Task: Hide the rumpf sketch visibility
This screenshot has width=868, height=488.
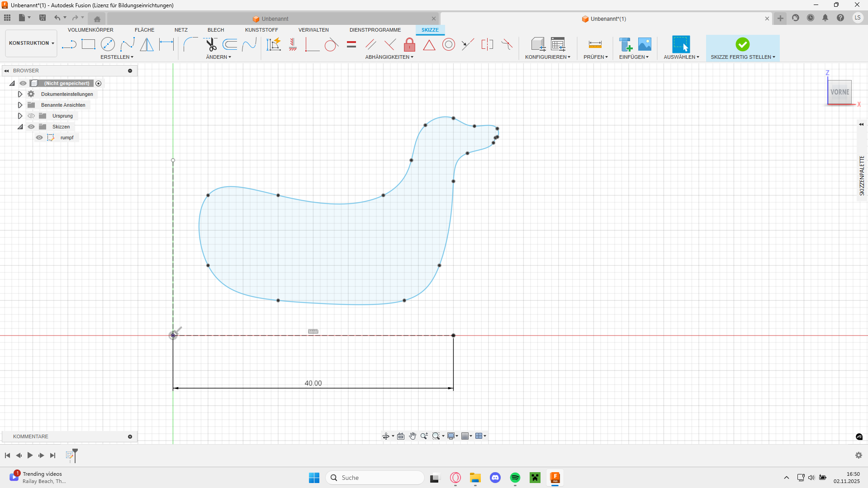Action: pyautogui.click(x=39, y=137)
